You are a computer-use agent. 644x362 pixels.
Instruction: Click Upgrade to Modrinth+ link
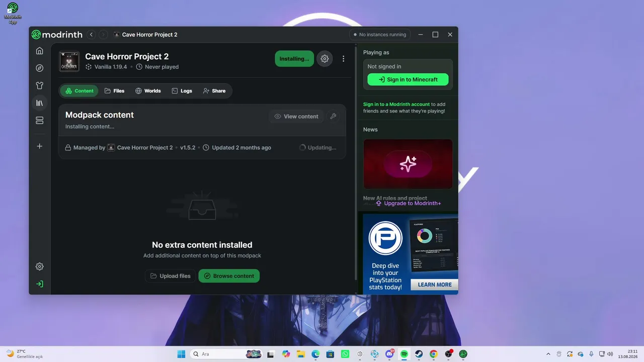pyautogui.click(x=408, y=203)
